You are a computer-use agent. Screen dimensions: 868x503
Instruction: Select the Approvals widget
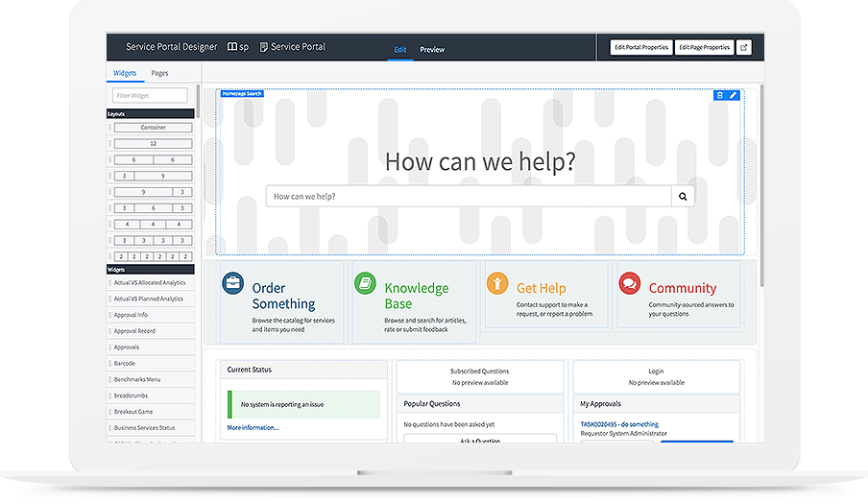coord(151,347)
